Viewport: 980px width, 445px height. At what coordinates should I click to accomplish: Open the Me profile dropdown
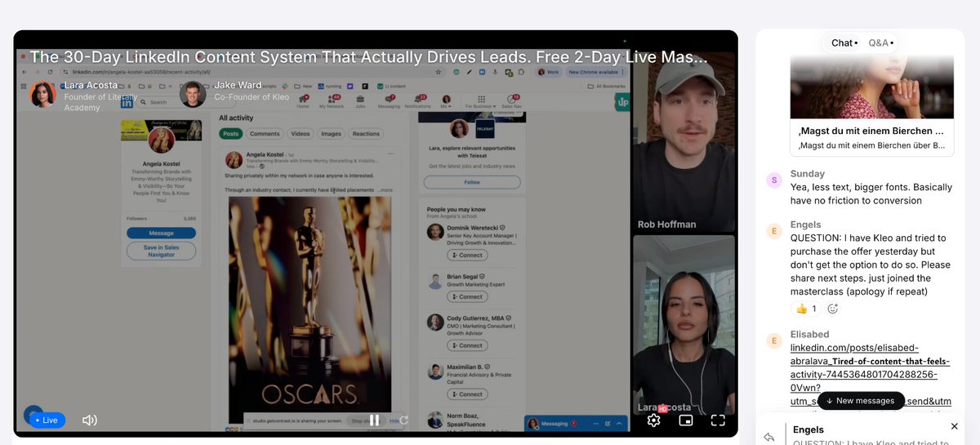pos(446,102)
